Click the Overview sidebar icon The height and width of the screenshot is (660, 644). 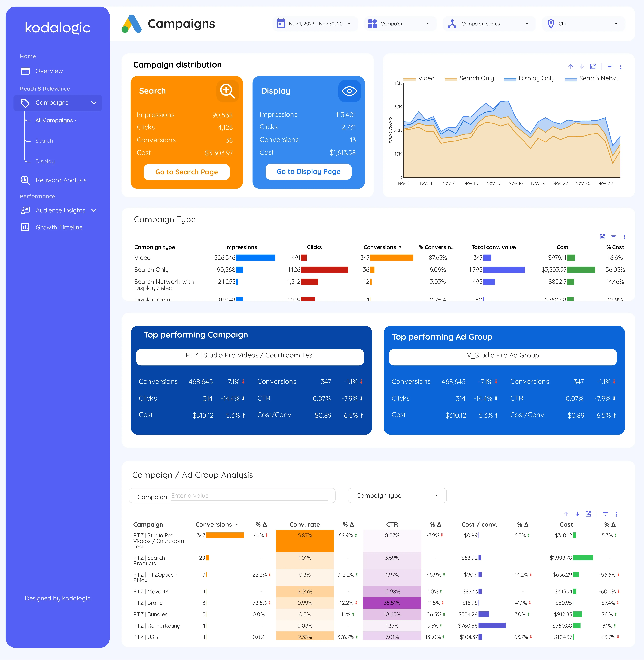tap(25, 71)
